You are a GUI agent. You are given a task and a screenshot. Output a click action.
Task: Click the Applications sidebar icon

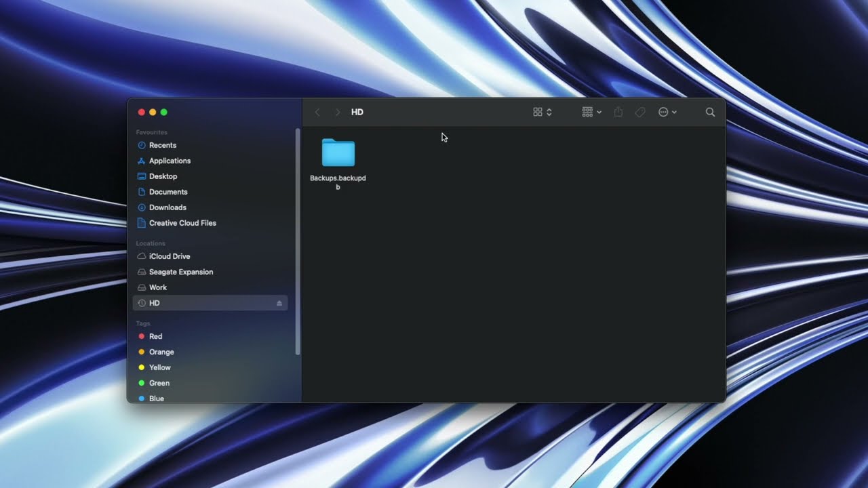(x=142, y=161)
